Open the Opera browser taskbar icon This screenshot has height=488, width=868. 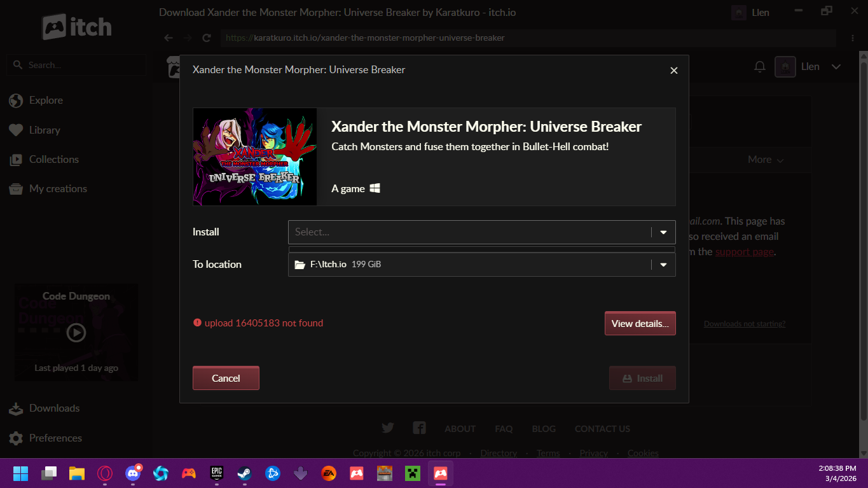105,473
